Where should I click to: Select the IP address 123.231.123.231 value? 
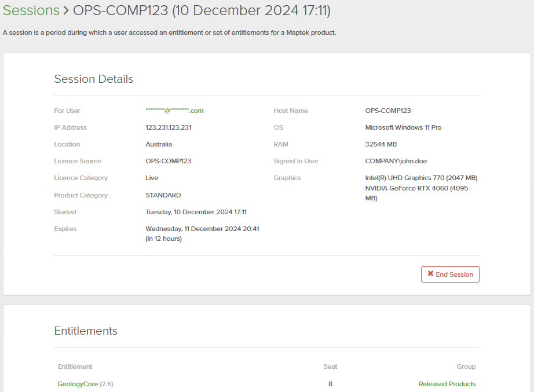[168, 127]
